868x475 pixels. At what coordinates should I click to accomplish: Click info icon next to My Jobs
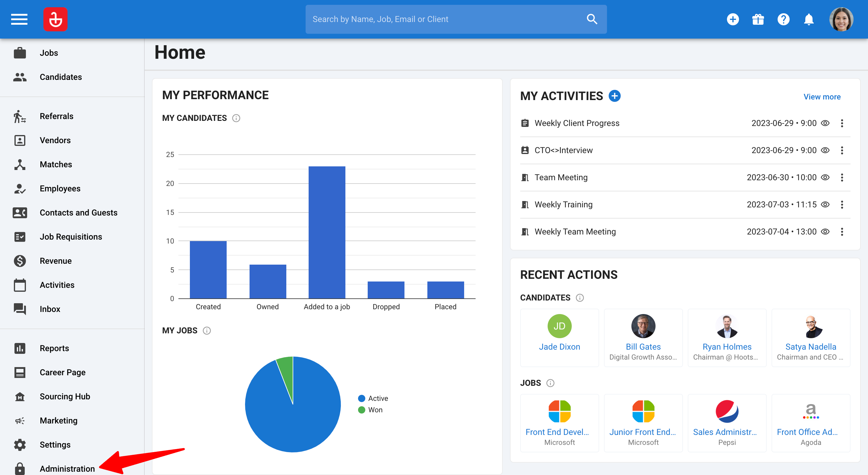(x=207, y=331)
